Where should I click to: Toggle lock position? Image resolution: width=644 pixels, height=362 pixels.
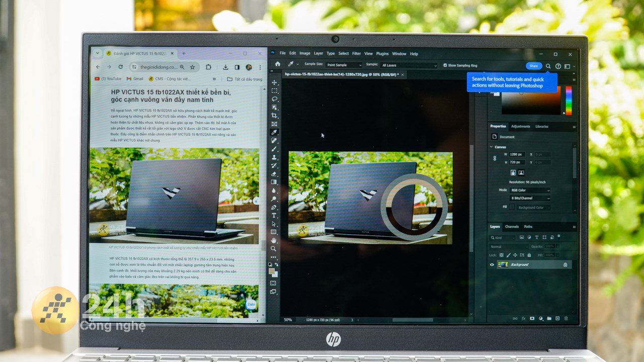[515, 255]
